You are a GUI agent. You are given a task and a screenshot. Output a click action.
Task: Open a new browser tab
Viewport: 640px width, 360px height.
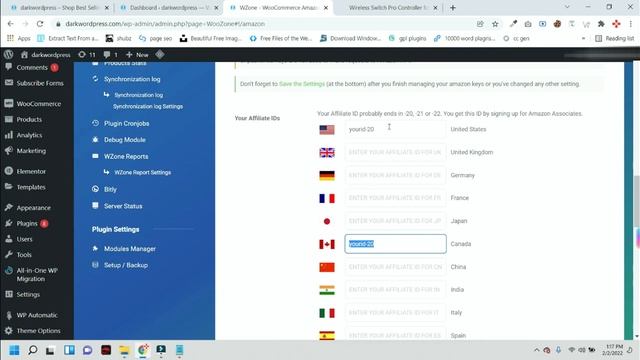[453, 8]
